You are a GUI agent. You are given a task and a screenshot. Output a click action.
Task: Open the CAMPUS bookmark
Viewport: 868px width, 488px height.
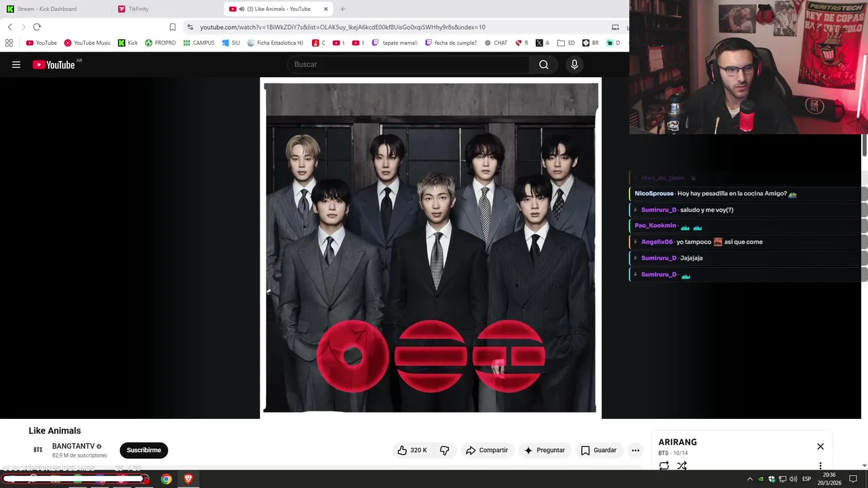point(199,43)
